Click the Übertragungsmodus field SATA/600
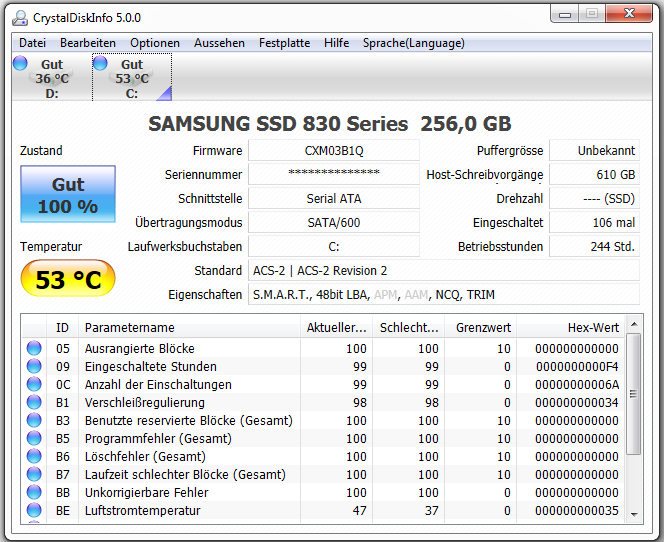Screen dimensions: 664x542 point(334,222)
